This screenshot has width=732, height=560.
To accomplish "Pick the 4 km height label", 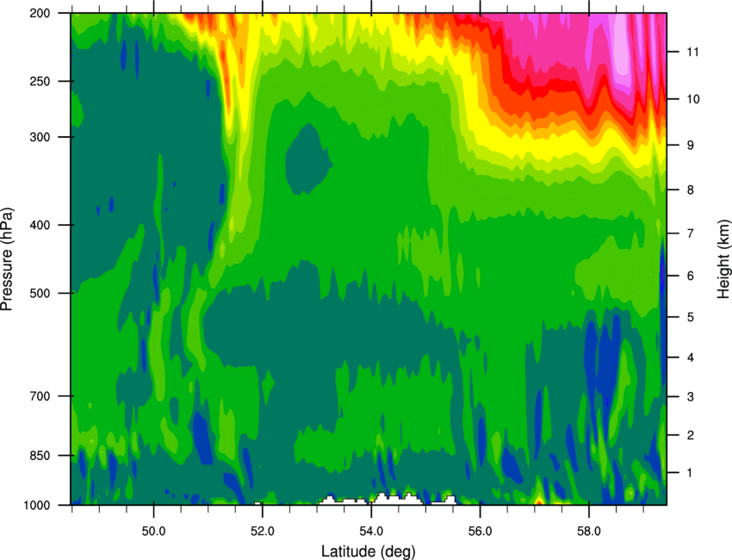I will [690, 358].
